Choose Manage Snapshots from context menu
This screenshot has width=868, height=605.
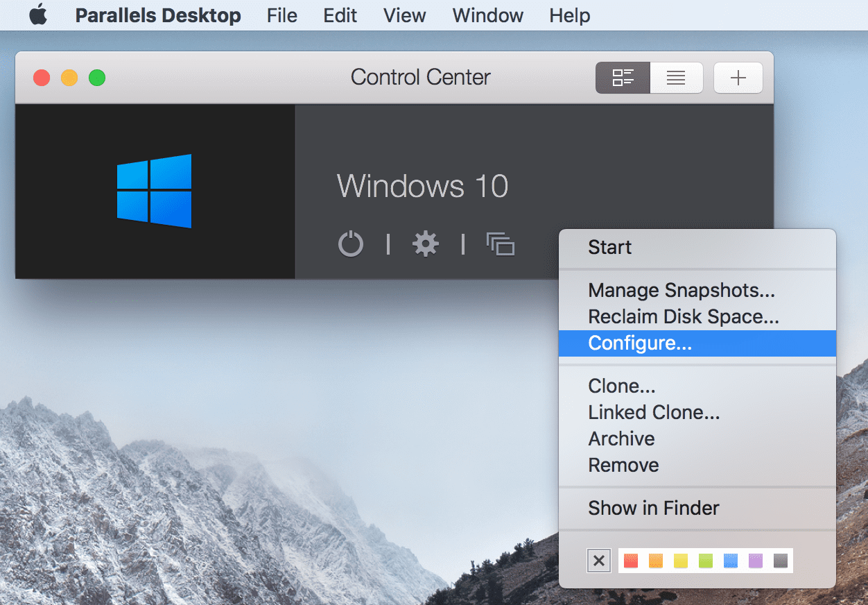(697, 290)
